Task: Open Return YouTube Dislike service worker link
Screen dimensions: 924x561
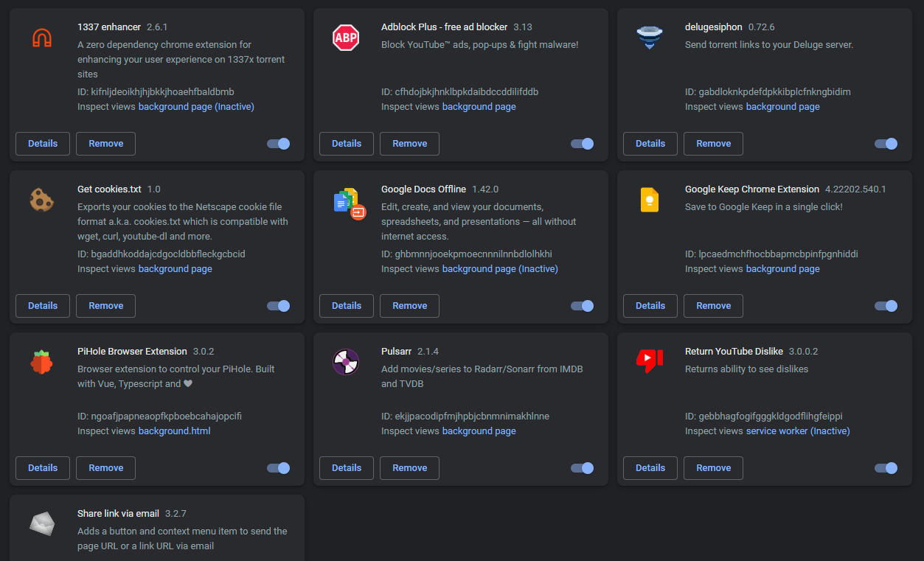Action: [x=798, y=431]
